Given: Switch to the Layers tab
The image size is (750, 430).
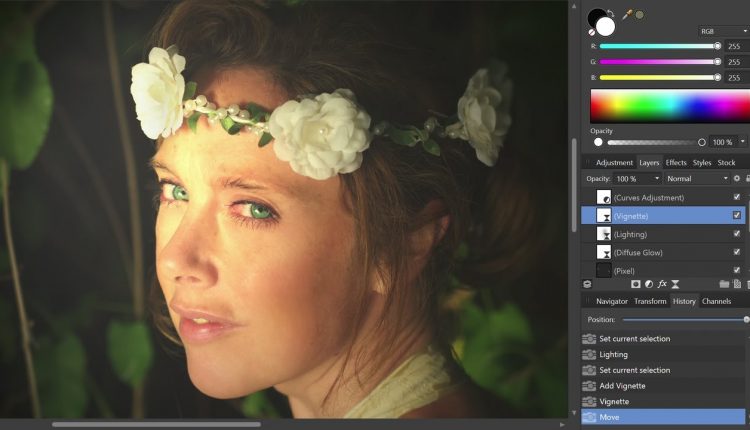Looking at the screenshot, I should click(649, 163).
